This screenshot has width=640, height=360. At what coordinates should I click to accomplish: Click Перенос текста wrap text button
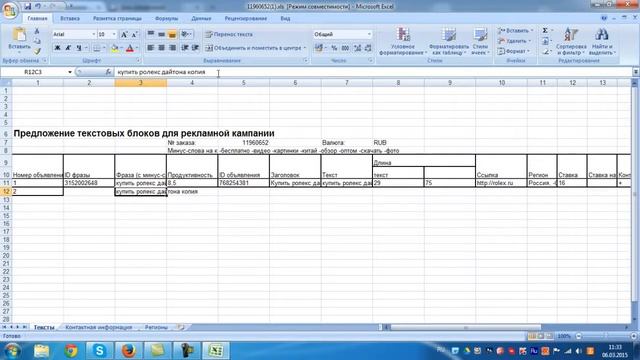click(x=229, y=34)
